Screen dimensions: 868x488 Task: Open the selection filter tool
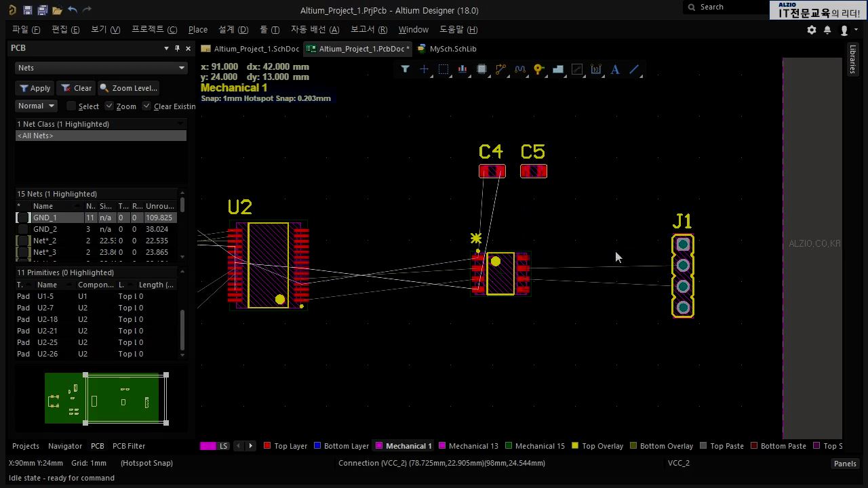pos(405,69)
